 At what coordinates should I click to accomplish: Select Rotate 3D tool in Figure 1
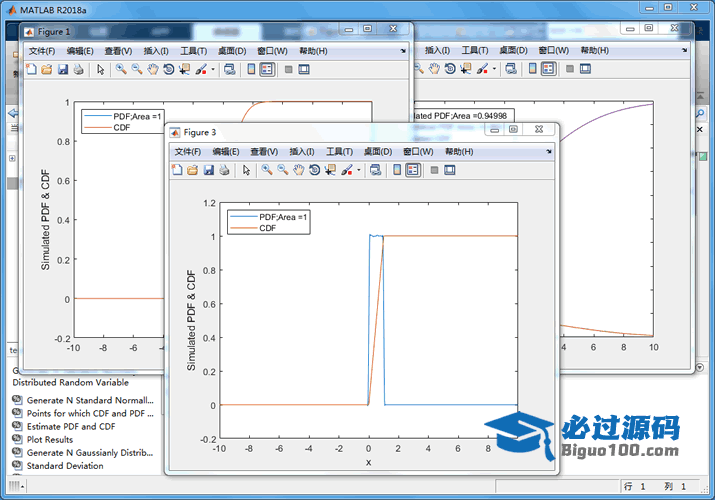pyautogui.click(x=168, y=69)
